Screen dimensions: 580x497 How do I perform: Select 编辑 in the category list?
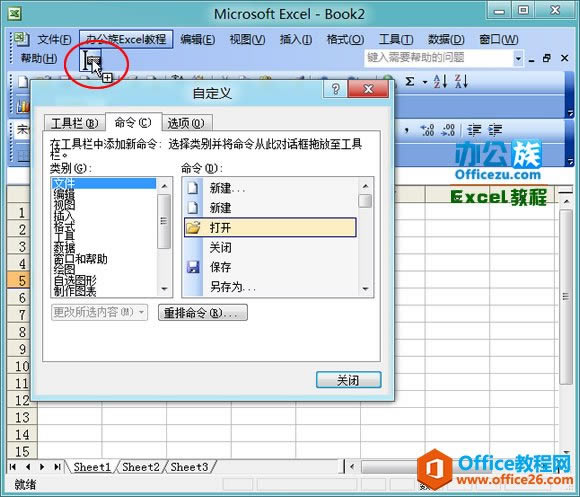(x=64, y=194)
